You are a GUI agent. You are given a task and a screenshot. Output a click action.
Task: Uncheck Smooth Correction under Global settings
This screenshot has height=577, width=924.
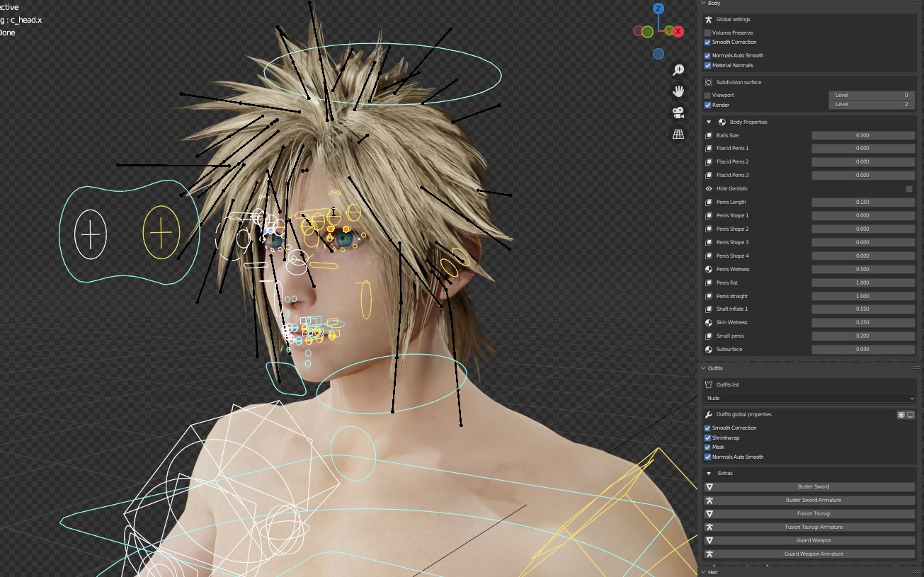(707, 42)
